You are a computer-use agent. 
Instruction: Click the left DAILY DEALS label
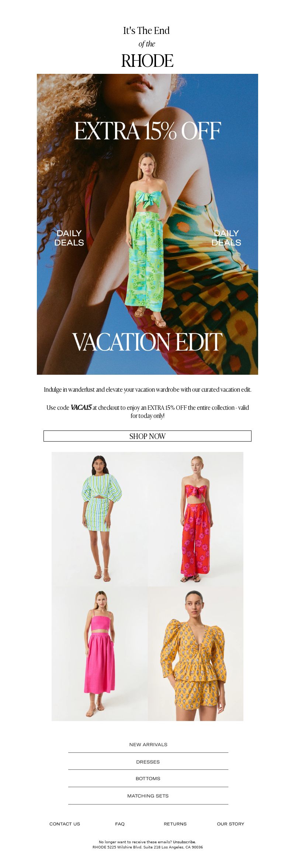click(69, 238)
